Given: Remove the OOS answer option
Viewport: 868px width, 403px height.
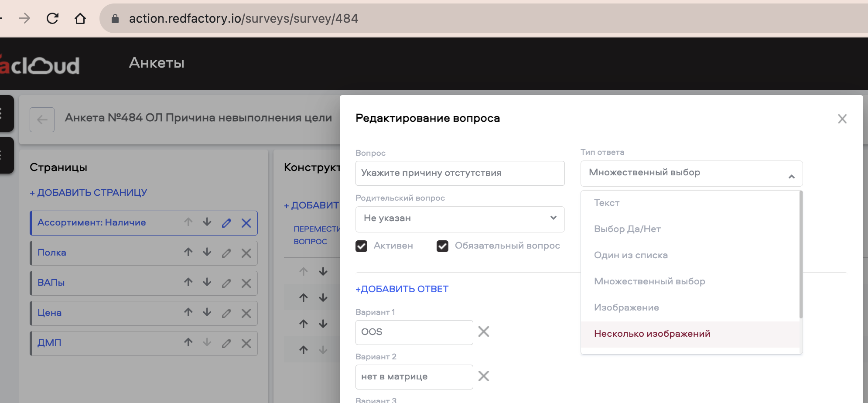Looking at the screenshot, I should [484, 331].
